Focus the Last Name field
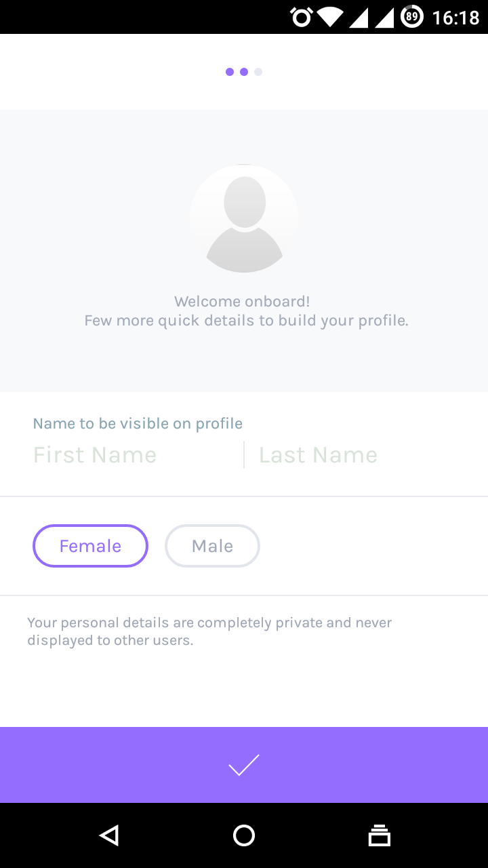The width and height of the screenshot is (488, 868). (x=352, y=455)
